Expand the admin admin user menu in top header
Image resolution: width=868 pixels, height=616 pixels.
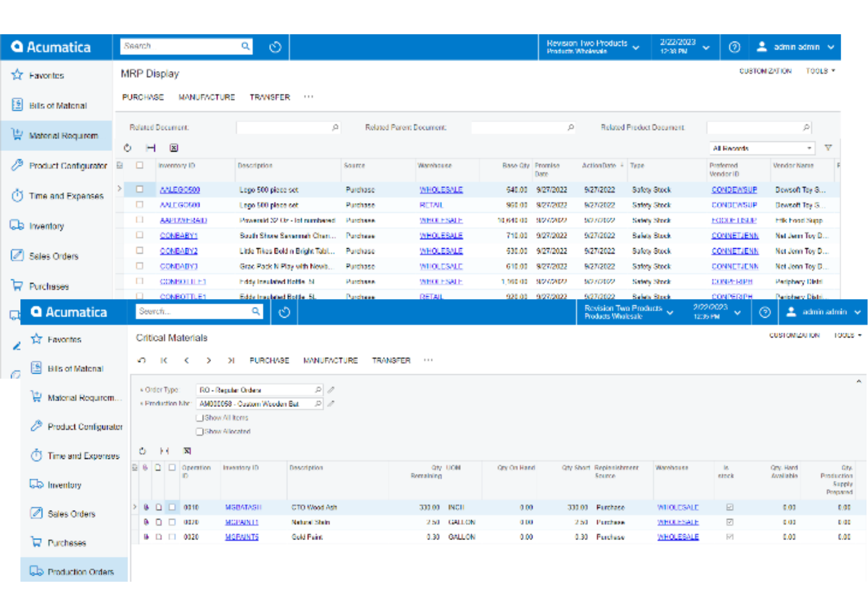click(x=796, y=47)
